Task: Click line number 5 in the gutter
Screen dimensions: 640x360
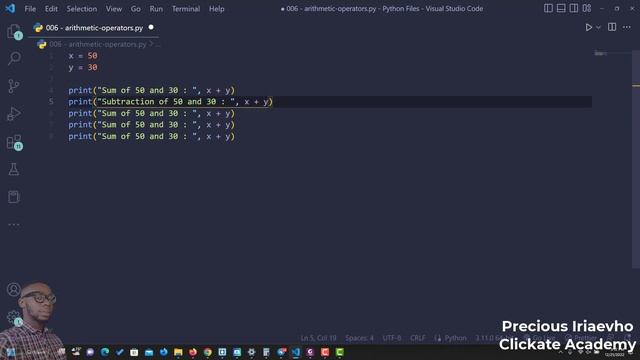Action: (51, 102)
